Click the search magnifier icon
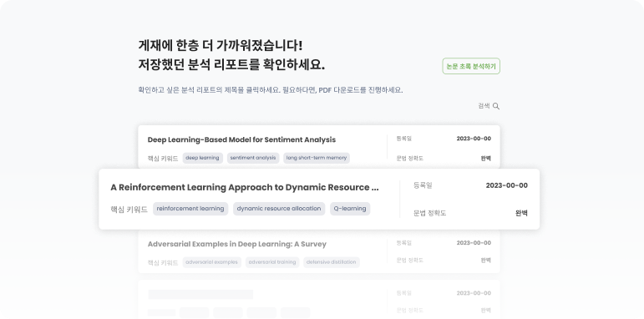Screen dimensions: 644x319 click(496, 106)
